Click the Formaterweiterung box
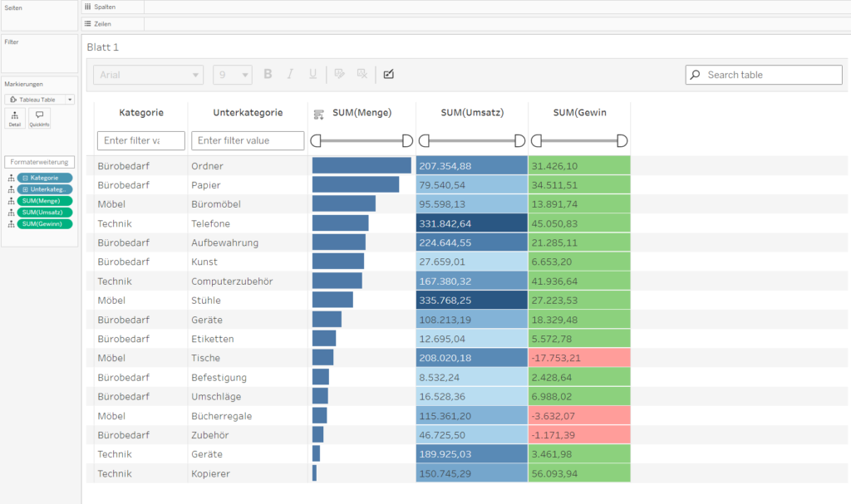Viewport: 851px width, 504px height. click(39, 162)
